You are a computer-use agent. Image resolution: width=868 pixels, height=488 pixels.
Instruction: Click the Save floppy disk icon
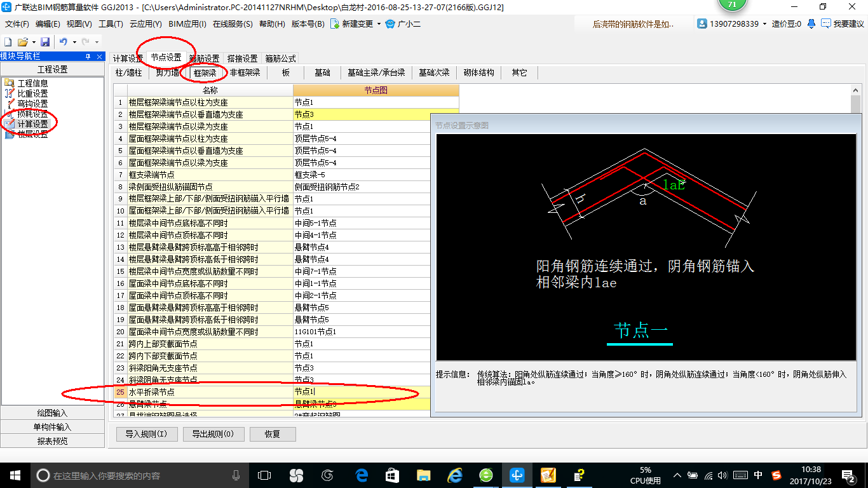pyautogui.click(x=45, y=42)
